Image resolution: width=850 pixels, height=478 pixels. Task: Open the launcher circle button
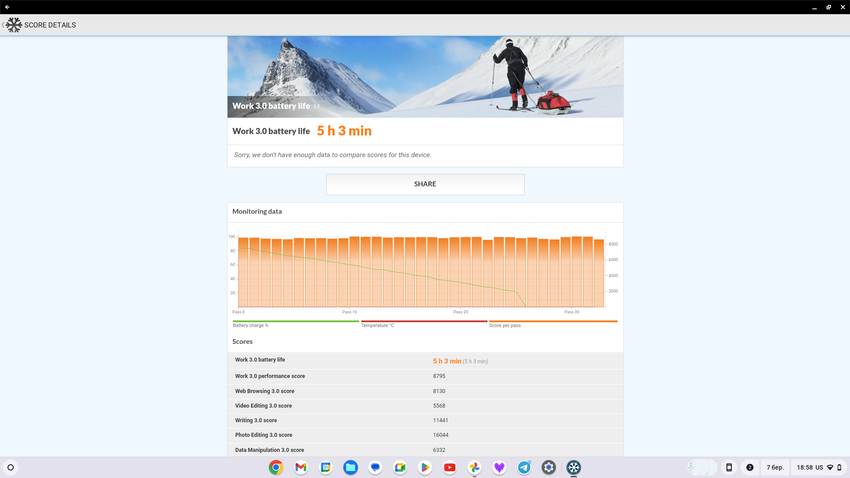[x=11, y=467]
